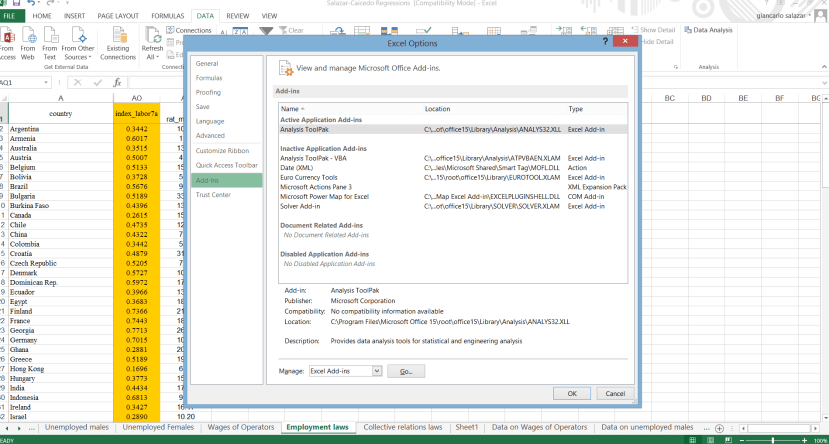
Task: Click the zoom slider handle in status bar
Action: tap(773, 440)
